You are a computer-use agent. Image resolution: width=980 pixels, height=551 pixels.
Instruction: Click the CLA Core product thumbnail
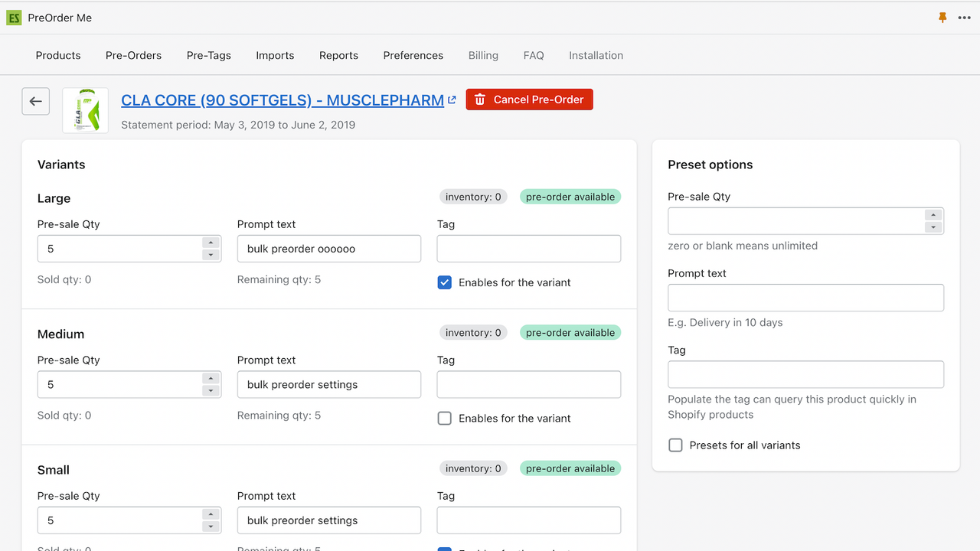[x=85, y=110]
